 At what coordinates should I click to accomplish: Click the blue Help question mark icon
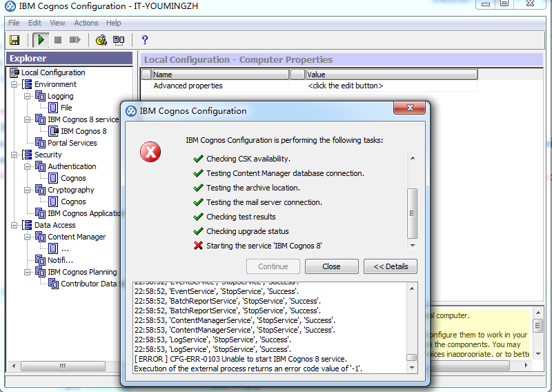point(144,40)
